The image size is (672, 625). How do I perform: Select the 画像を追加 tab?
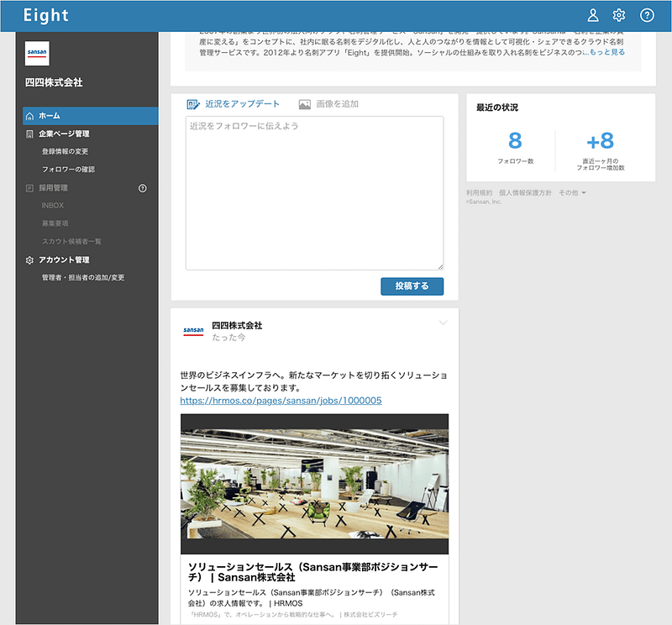(328, 104)
